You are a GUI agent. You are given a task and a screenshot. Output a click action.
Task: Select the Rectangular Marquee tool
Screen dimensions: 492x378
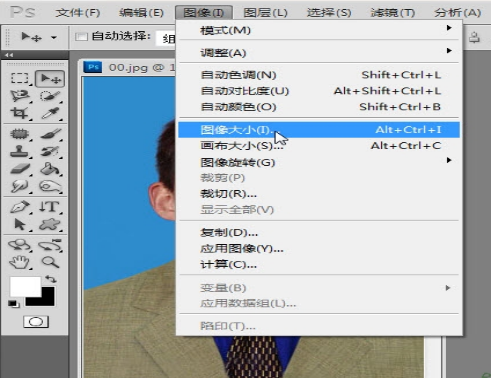[20, 78]
